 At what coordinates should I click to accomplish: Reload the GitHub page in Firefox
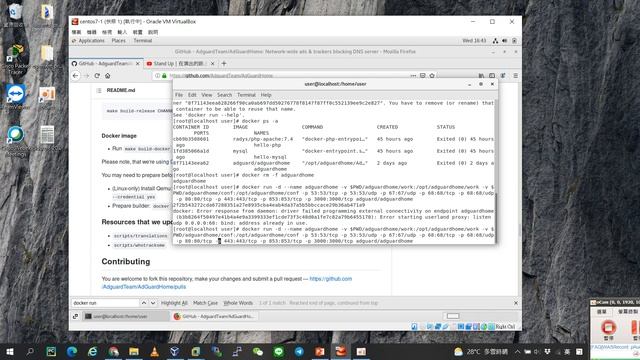click(x=97, y=76)
